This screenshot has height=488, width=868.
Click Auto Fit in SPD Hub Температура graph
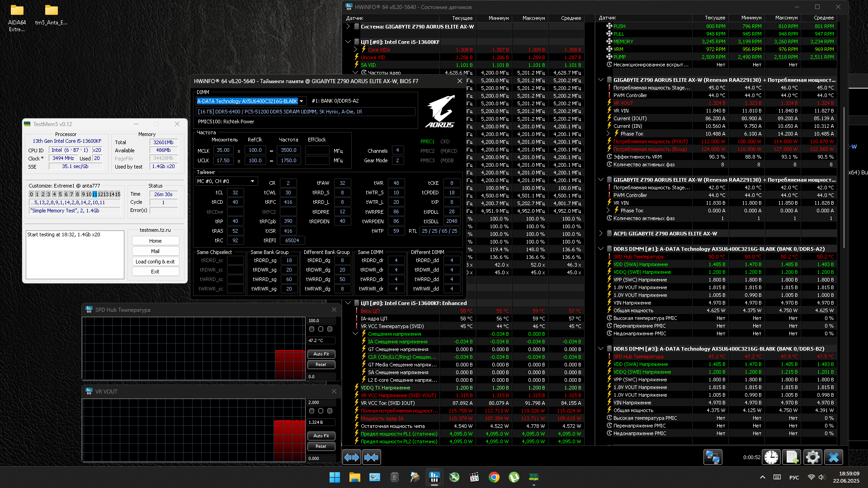(321, 354)
